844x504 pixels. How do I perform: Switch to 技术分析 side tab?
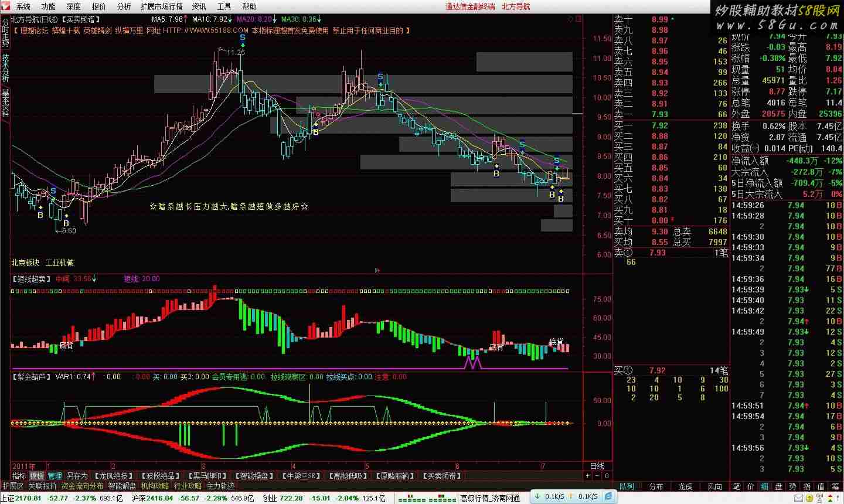point(5,68)
